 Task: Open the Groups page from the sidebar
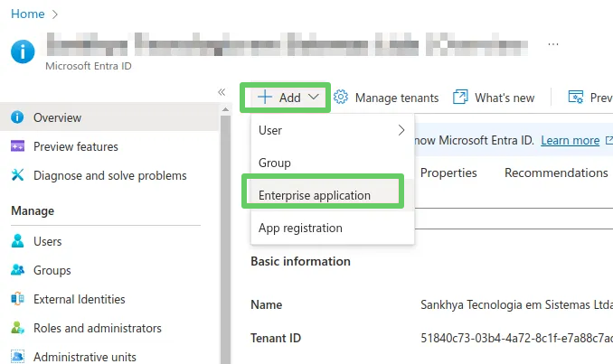pyautogui.click(x=52, y=270)
